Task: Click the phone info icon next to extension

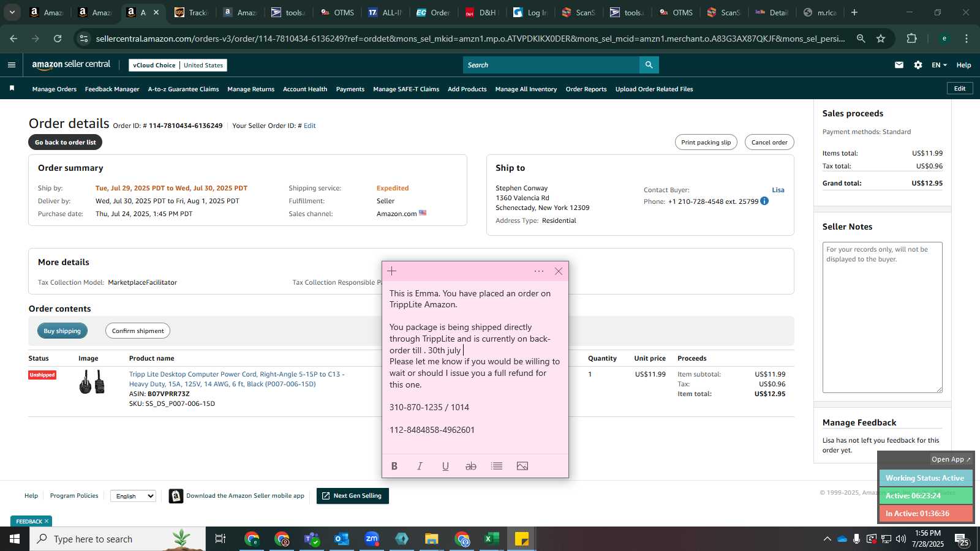Action: pos(764,201)
